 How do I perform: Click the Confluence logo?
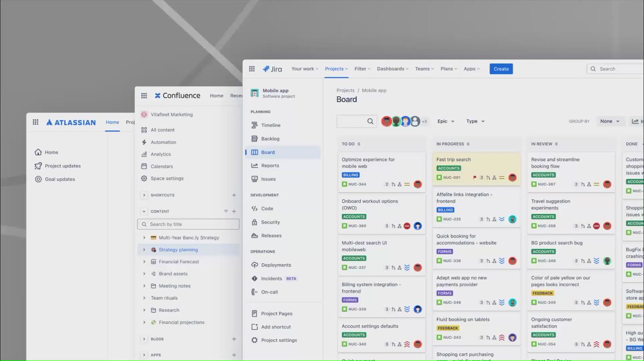click(x=177, y=96)
